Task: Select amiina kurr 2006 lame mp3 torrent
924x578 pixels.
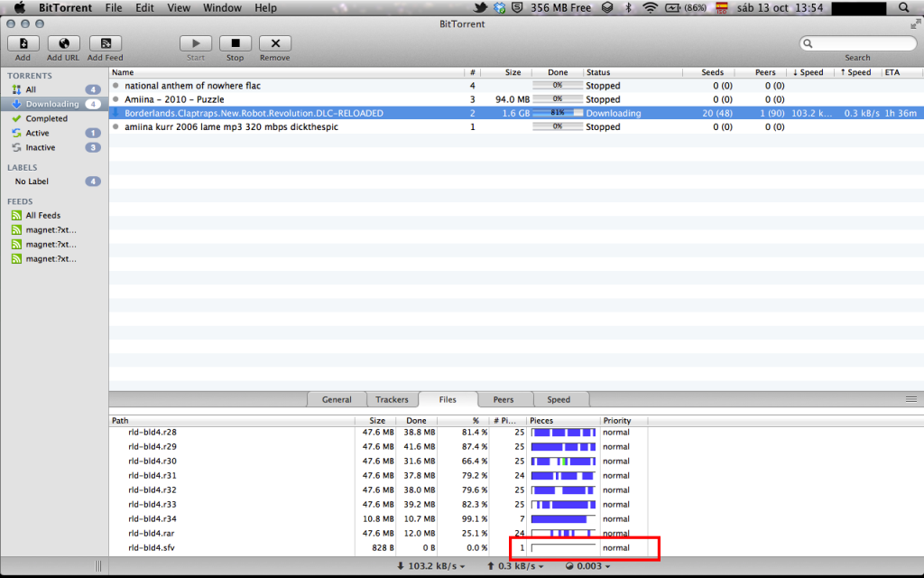Action: 516,126
